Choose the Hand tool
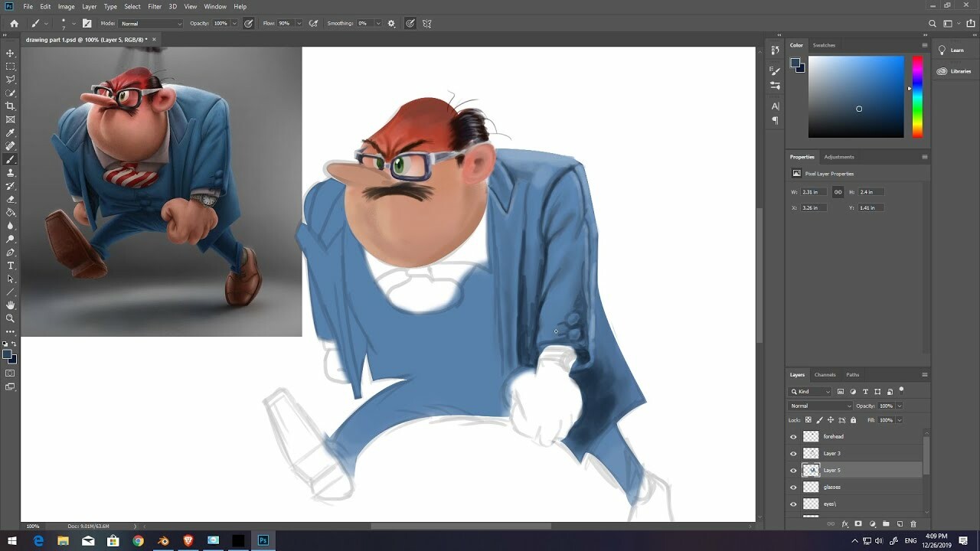The width and height of the screenshot is (980, 551). pyautogui.click(x=10, y=305)
